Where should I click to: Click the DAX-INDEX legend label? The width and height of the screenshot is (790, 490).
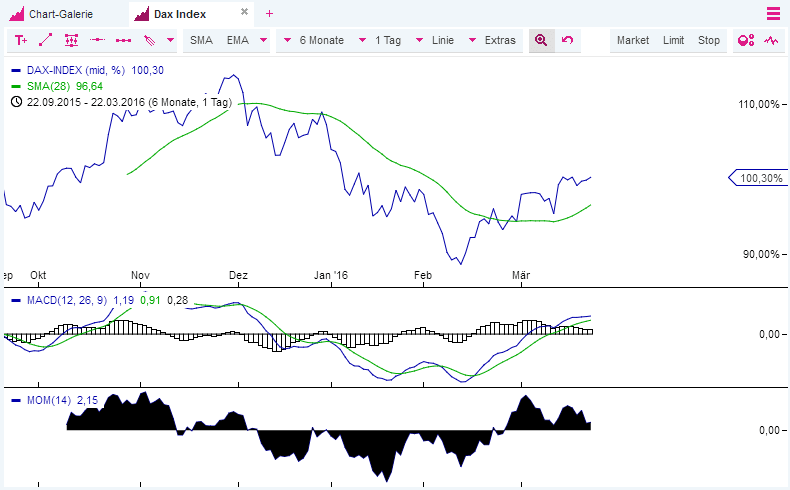pos(76,71)
